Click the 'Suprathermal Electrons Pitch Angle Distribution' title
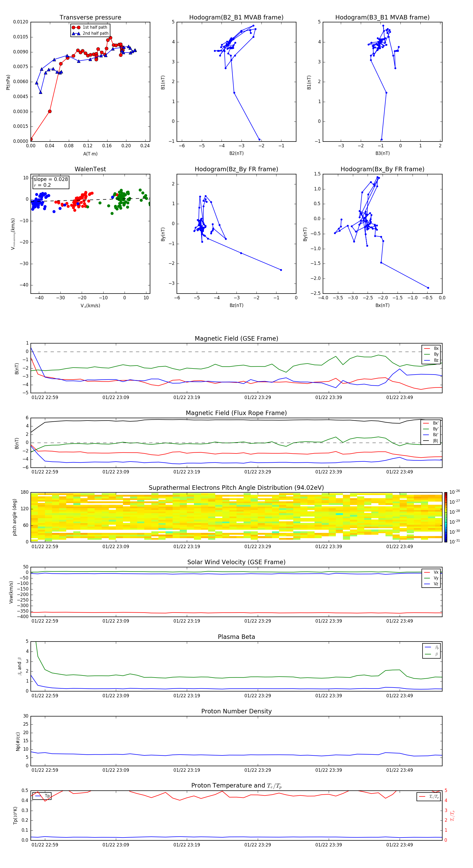Screen dimensions: 473x868 click(x=236, y=488)
